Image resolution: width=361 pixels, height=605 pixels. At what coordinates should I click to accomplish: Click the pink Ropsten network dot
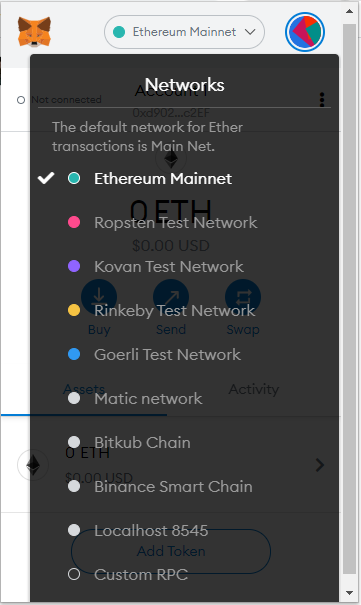tap(74, 222)
